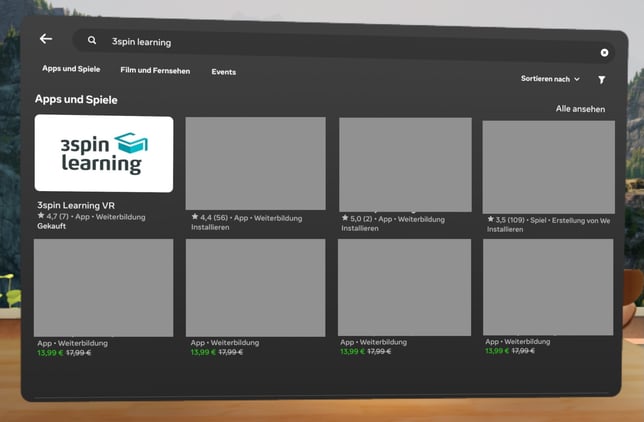Clear the search field with X icon

click(604, 53)
